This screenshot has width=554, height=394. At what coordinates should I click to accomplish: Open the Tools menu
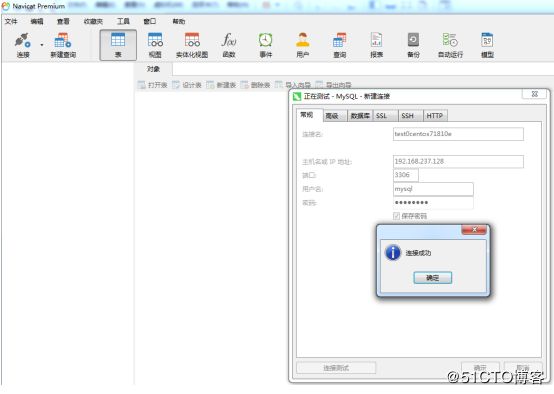(123, 22)
